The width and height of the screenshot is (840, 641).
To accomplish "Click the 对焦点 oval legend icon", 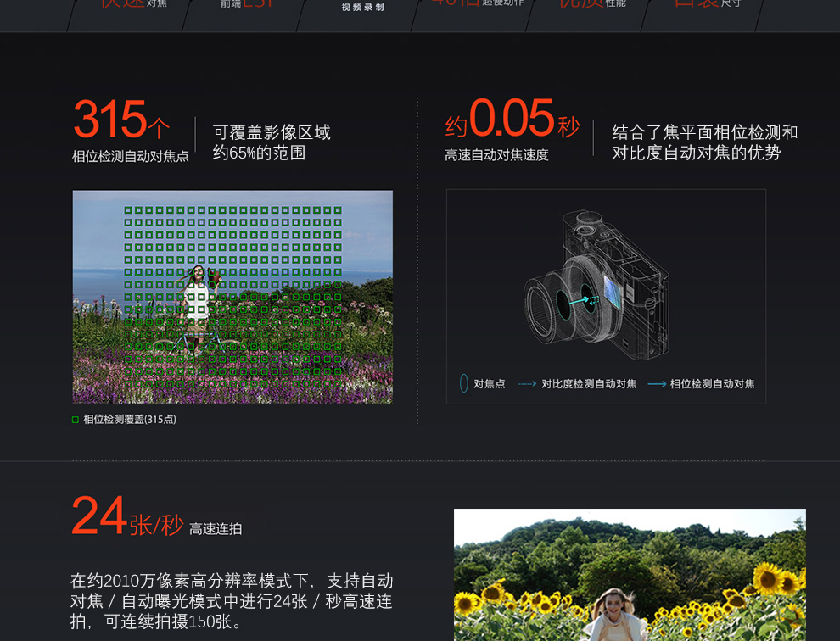I will click(x=464, y=383).
